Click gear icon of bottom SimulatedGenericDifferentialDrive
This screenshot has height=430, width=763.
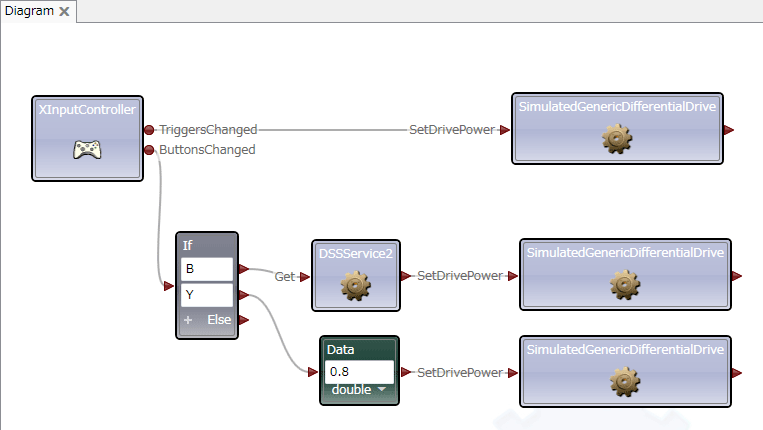[625, 382]
